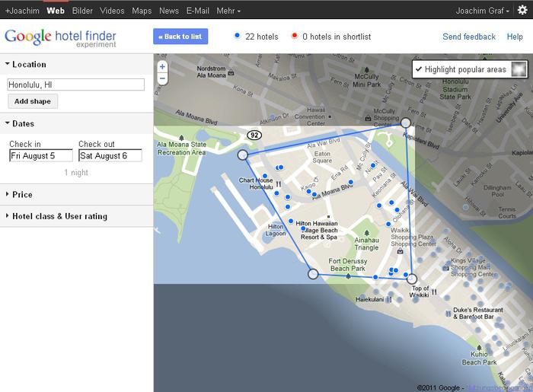Click the Fort Derussy Beach Park tree icon
The width and height of the screenshot is (533, 392).
point(348,276)
